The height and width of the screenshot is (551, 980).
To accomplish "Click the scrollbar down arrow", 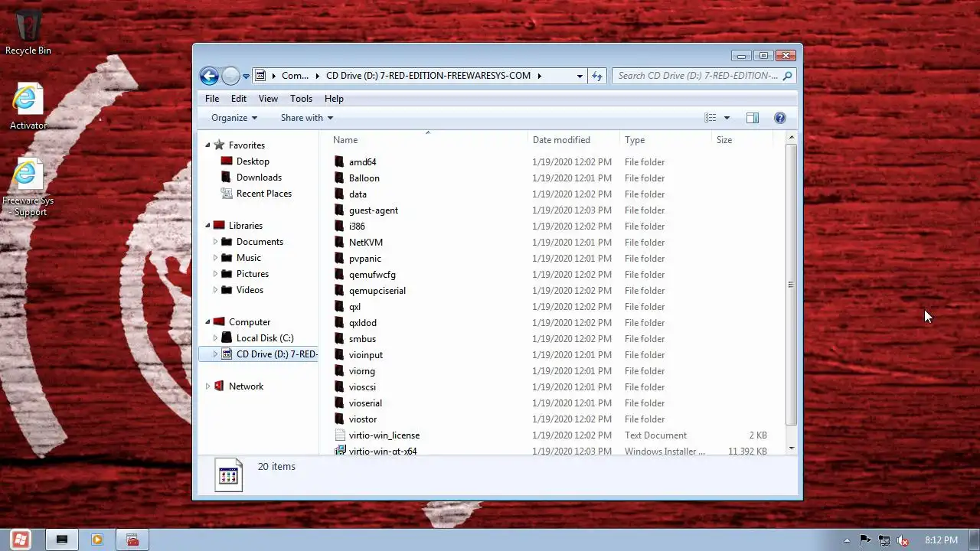I will click(x=791, y=448).
